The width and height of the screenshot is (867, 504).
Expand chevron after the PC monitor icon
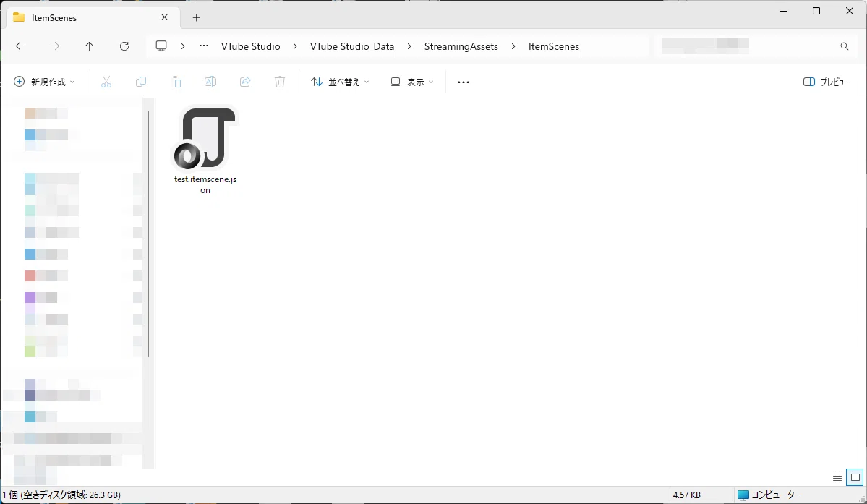182,46
